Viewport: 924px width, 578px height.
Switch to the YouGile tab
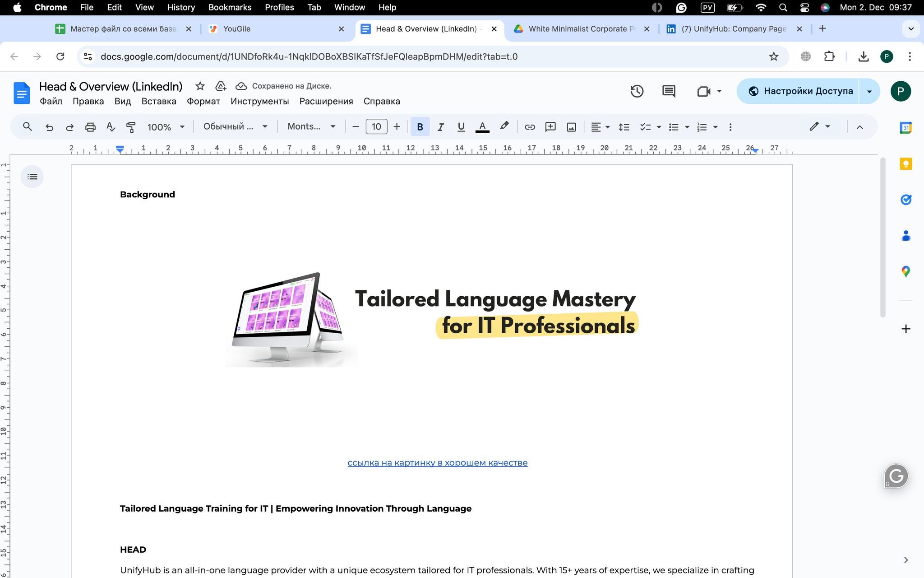coord(277,29)
